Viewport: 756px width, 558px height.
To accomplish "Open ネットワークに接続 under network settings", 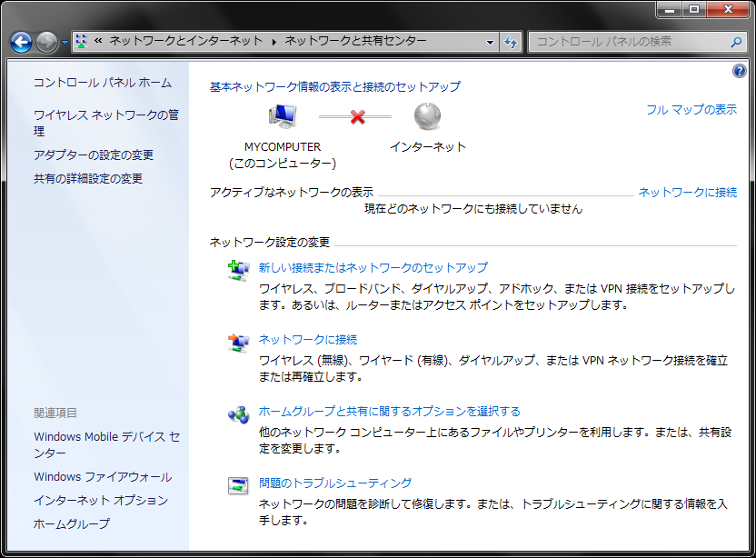I will click(308, 340).
